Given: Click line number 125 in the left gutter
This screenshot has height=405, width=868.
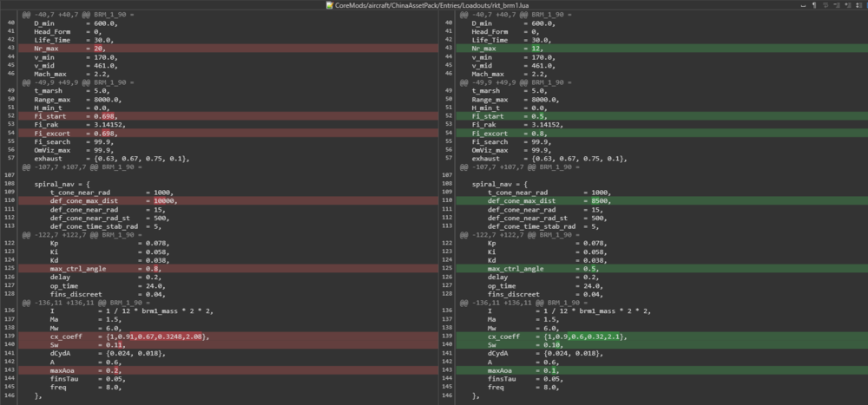Looking at the screenshot, I should 10,269.
